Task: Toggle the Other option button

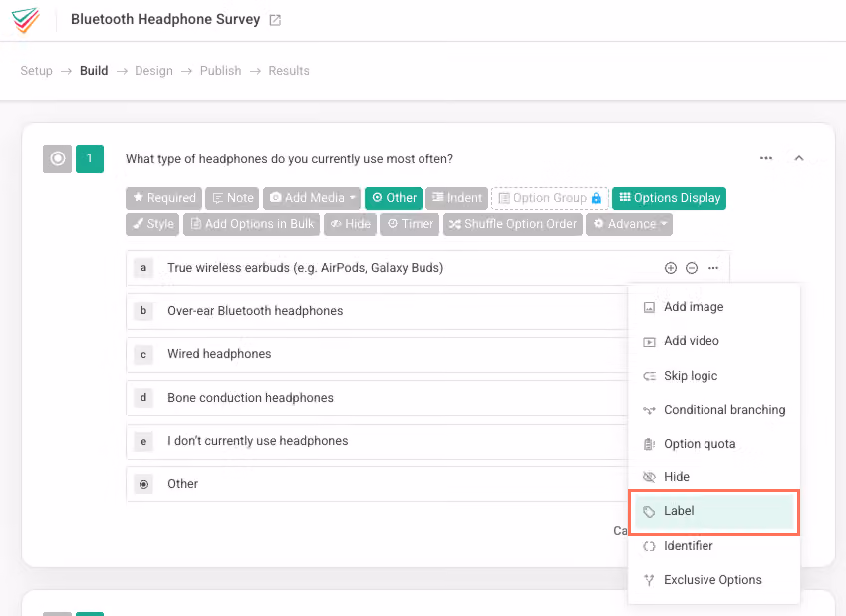Action: [394, 198]
